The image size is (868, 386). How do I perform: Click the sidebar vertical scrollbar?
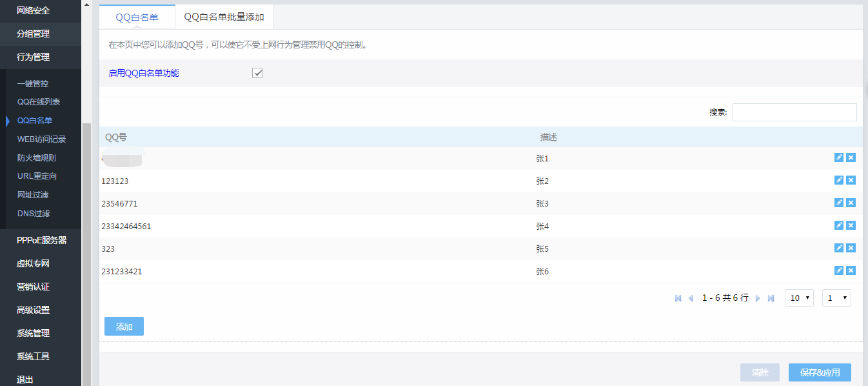coord(86,254)
